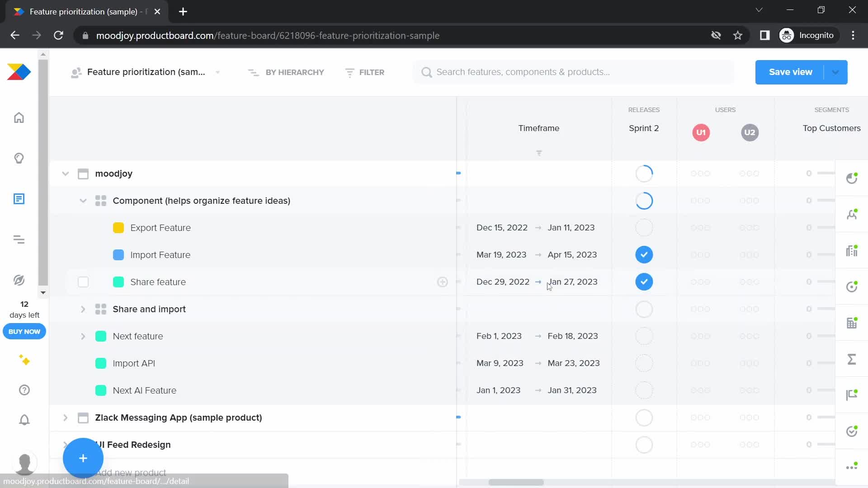Toggle Sprint 2 release for Zlack Messaging App
The height and width of the screenshot is (488, 868).
pos(644,418)
